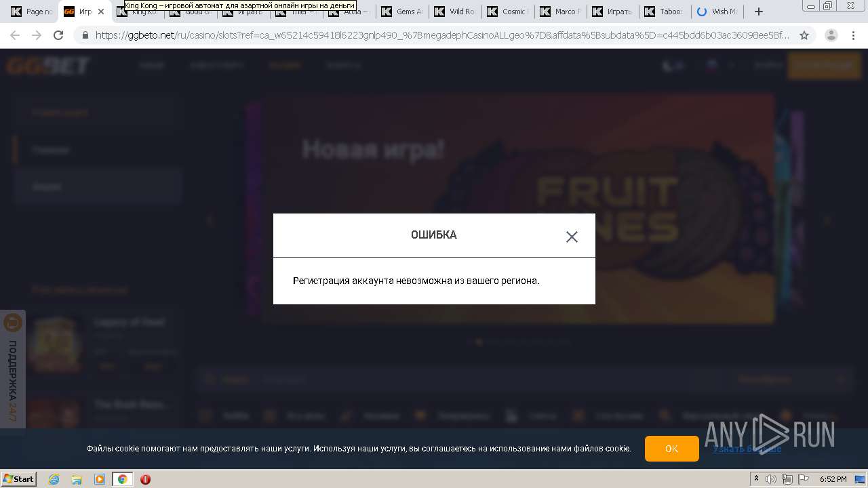868x488 pixels.
Task: Show hidden tray icons arrow
Action: [x=756, y=479]
